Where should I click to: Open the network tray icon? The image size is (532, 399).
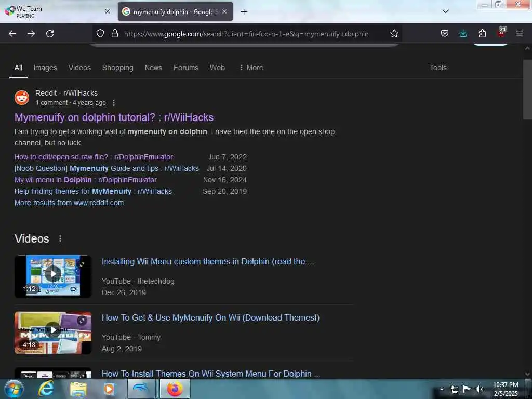[454, 389]
